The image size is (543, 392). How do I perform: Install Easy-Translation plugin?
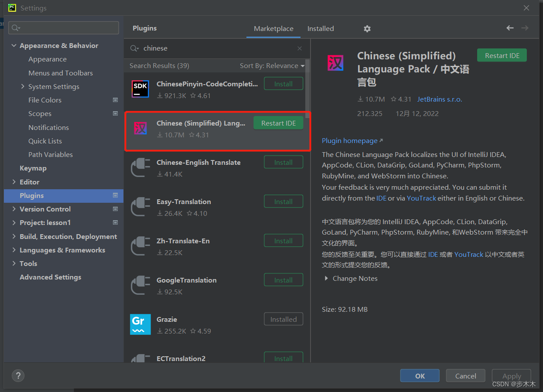click(x=283, y=201)
